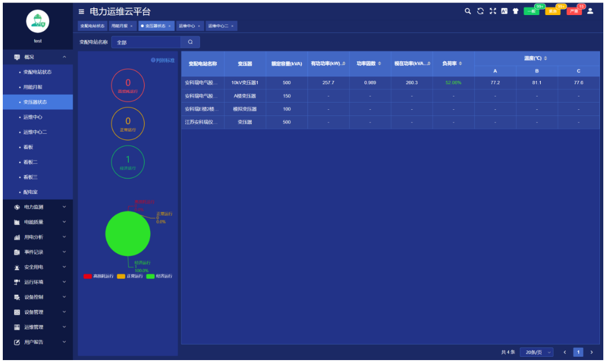610x364 pixels.
Task: Toggle fullscreen with the expand icon
Action: (492, 11)
